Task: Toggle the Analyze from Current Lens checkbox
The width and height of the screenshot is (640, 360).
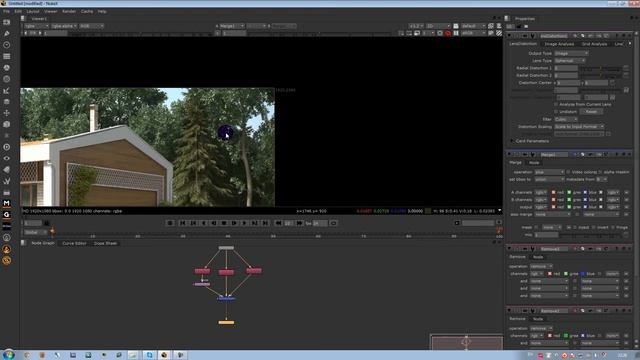Action: coord(556,104)
